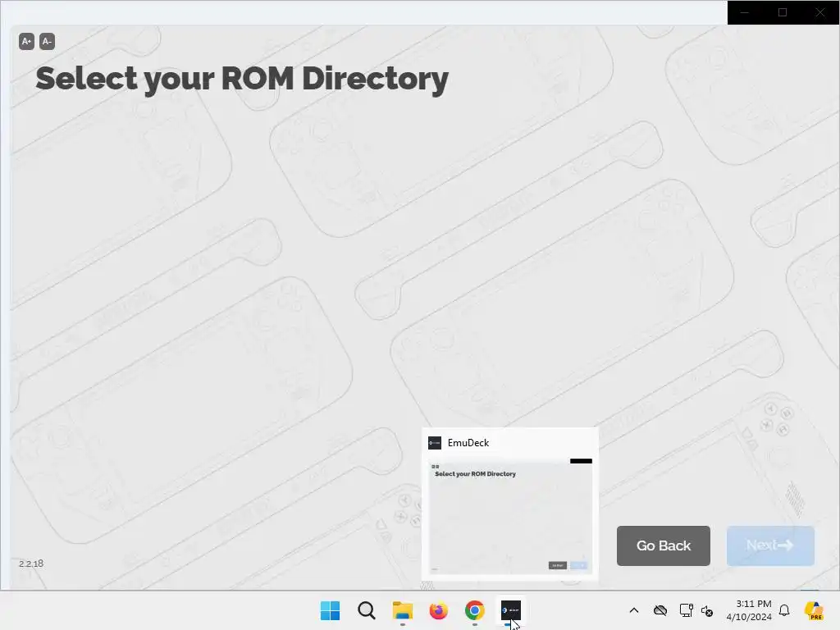Decrease font size with A- button

tap(47, 41)
